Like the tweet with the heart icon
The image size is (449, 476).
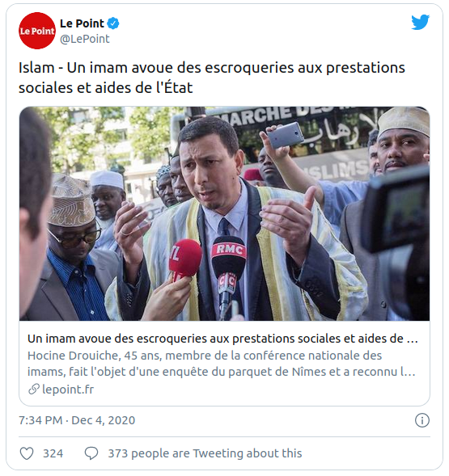[x=27, y=453]
